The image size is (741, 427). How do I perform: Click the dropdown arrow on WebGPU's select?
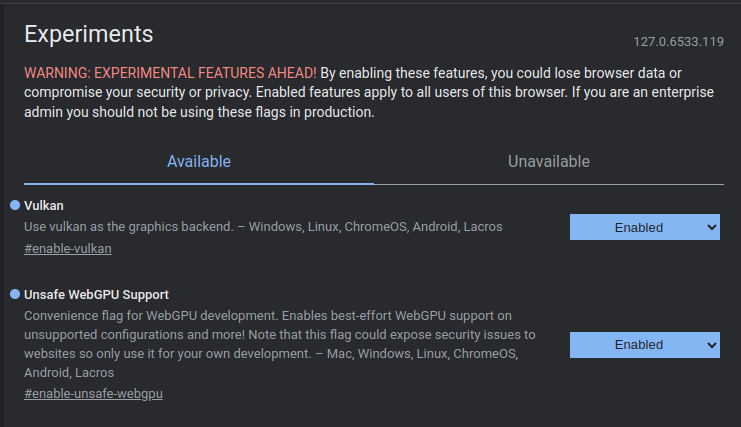coord(711,344)
